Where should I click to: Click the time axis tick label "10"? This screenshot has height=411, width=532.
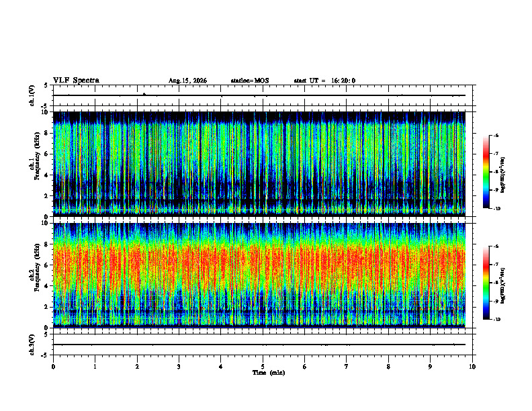point(472,367)
